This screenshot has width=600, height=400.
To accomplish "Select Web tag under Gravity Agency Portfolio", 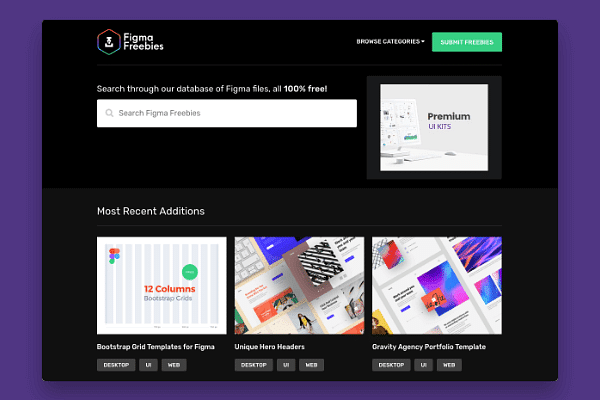I will coord(449,365).
